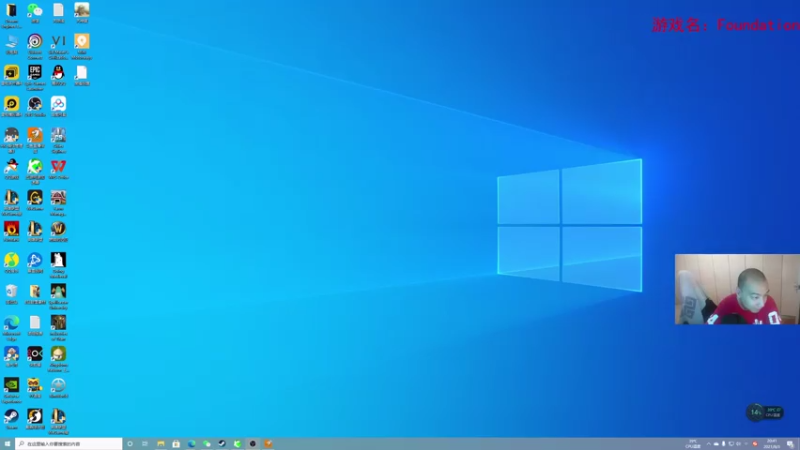Click the CPU usage floating widget

(x=765, y=412)
